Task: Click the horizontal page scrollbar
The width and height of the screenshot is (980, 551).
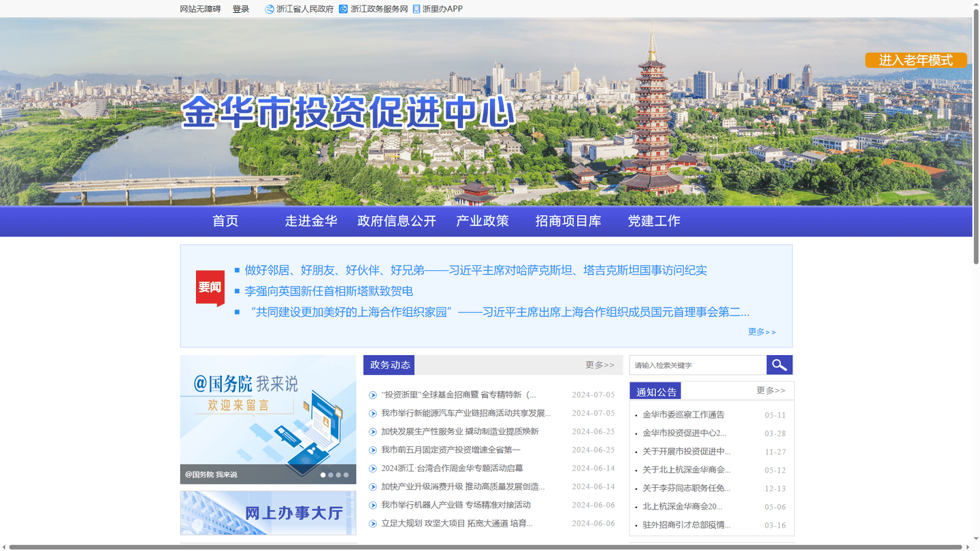Action: 486,547
